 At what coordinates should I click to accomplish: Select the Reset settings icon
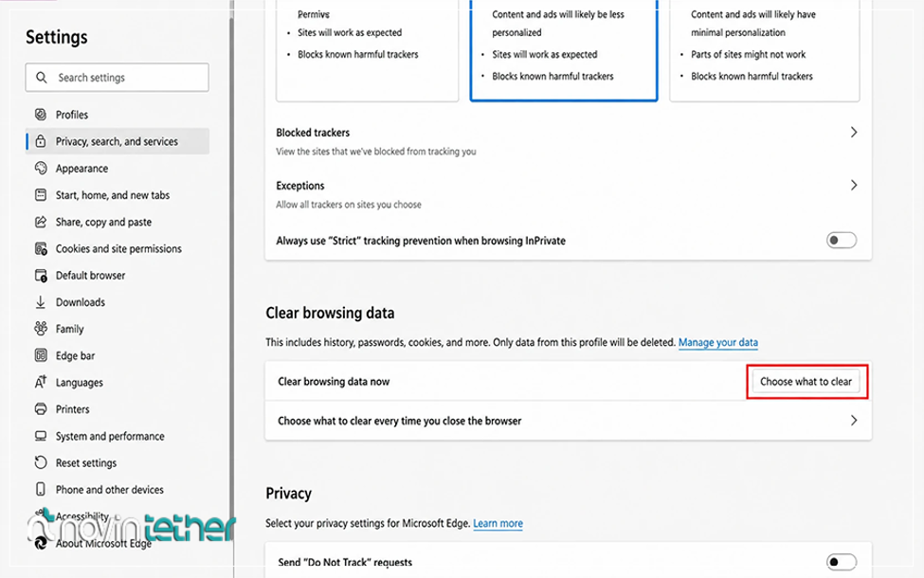click(41, 462)
